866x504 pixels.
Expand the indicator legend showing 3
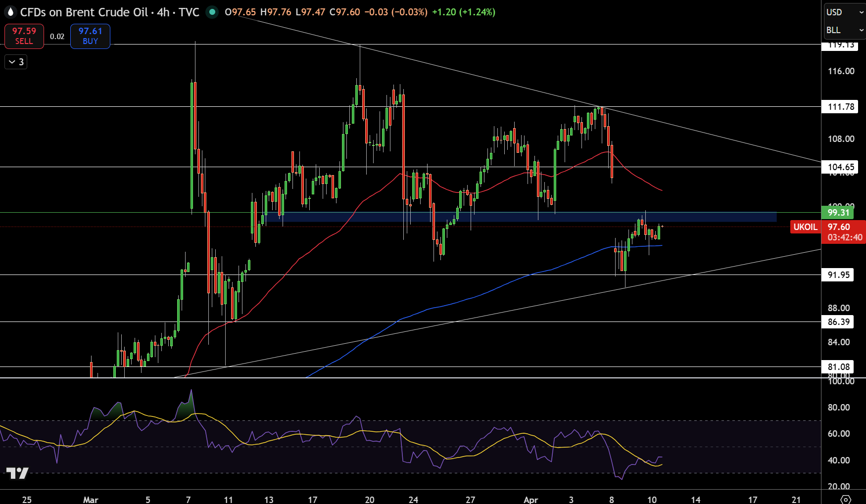[16, 62]
